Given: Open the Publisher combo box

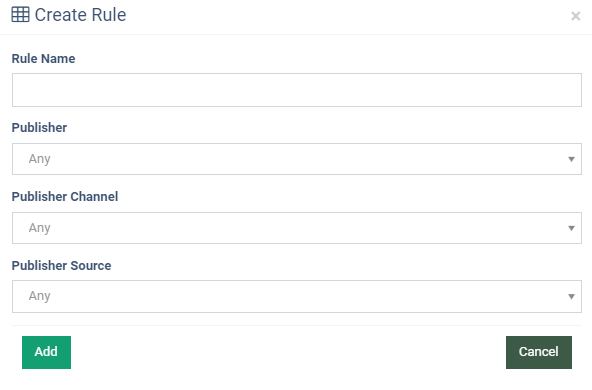Looking at the screenshot, I should pyautogui.click(x=297, y=159).
